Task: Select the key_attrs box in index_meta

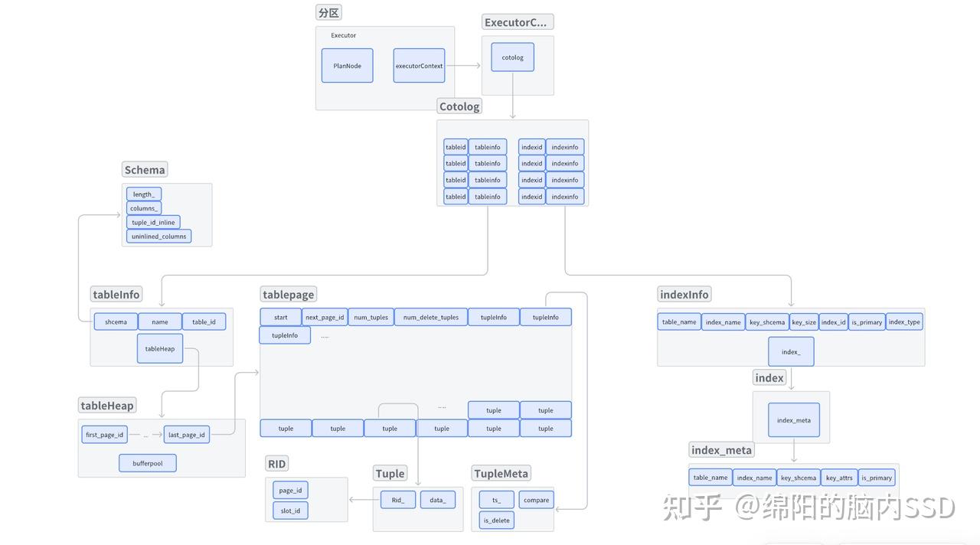Action: coord(839,477)
